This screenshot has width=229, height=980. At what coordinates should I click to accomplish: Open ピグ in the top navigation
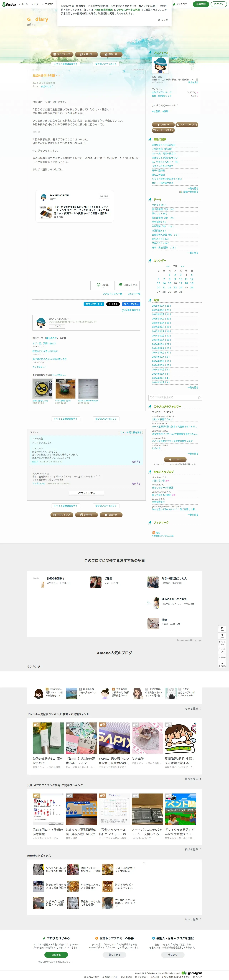coord(36,4)
